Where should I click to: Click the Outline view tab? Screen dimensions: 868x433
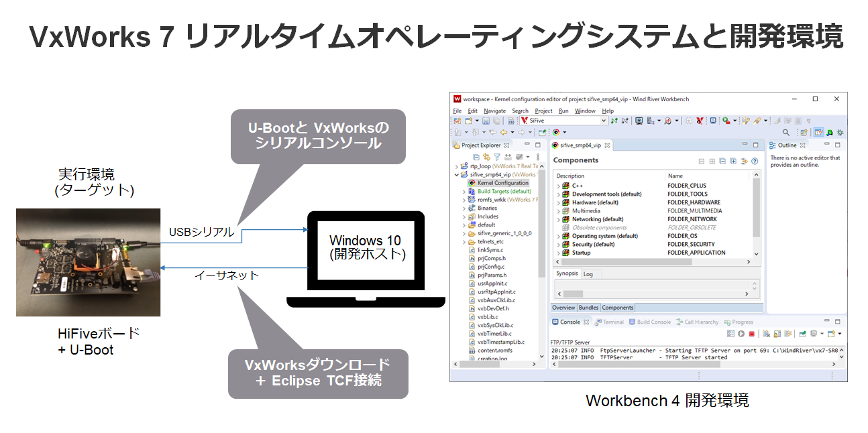(x=787, y=145)
